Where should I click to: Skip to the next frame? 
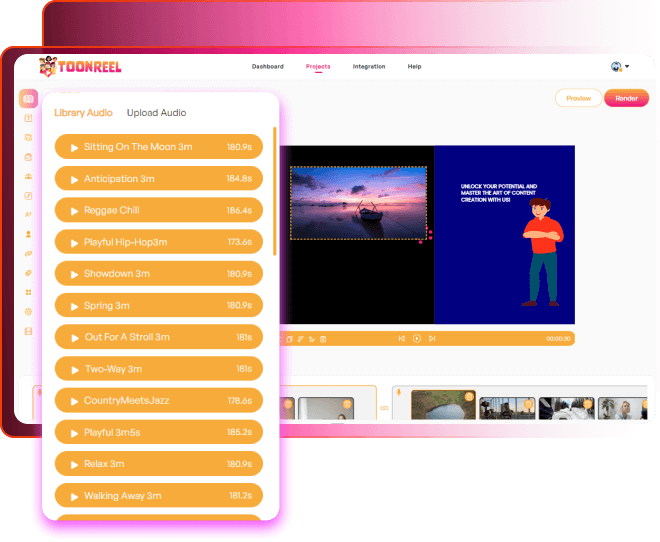click(x=432, y=339)
